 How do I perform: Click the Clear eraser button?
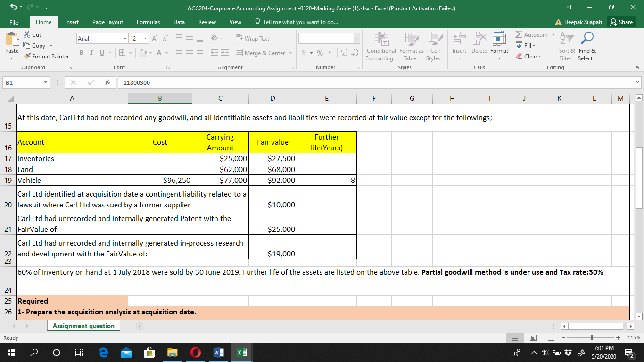[x=529, y=56]
